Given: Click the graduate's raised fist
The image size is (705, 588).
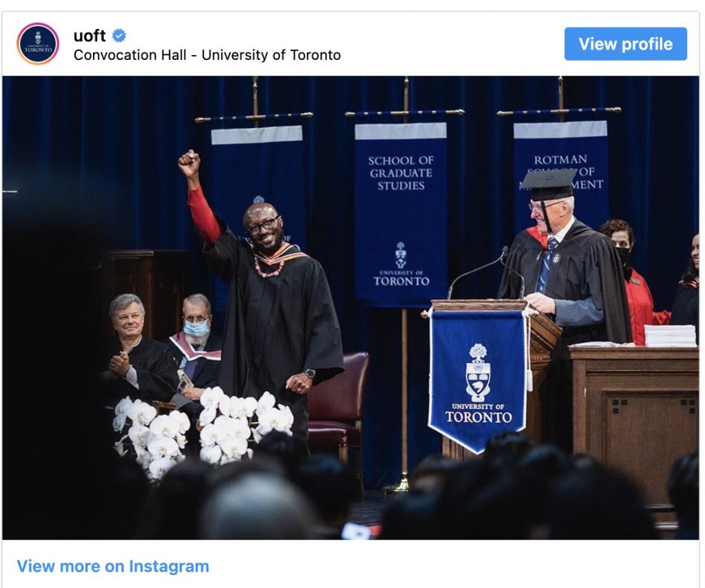Looking at the screenshot, I should click(x=189, y=163).
